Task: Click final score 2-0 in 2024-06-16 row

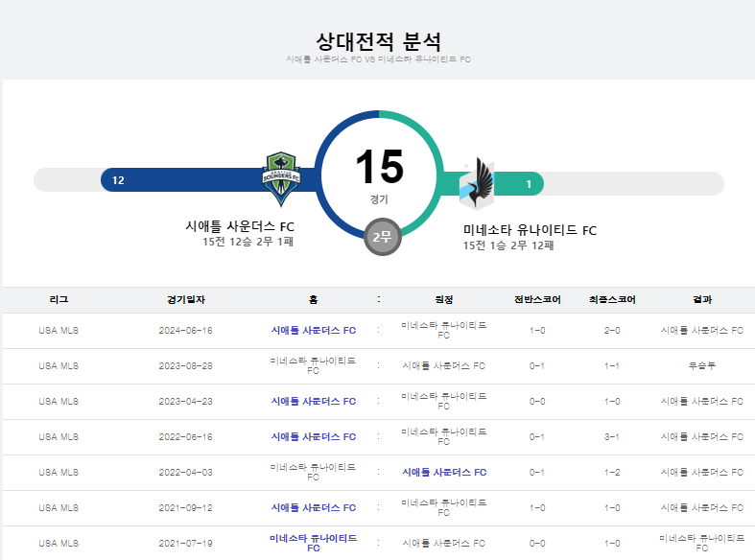Action: click(x=612, y=331)
